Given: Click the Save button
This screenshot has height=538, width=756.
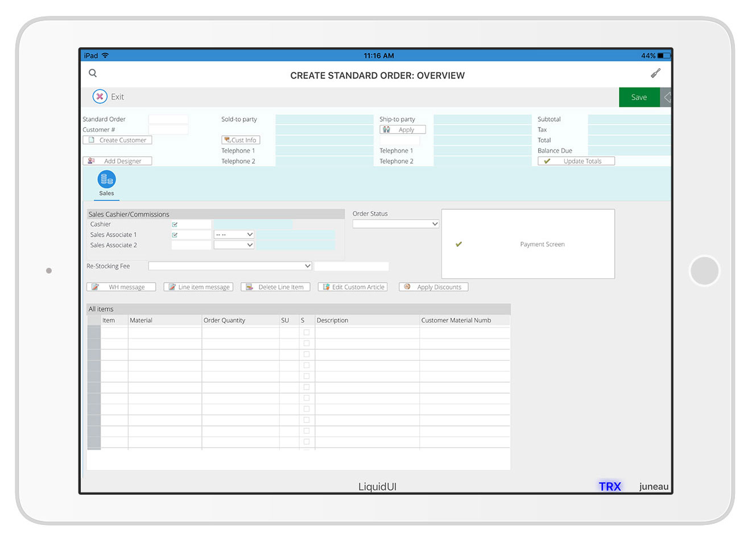Looking at the screenshot, I should [638, 97].
